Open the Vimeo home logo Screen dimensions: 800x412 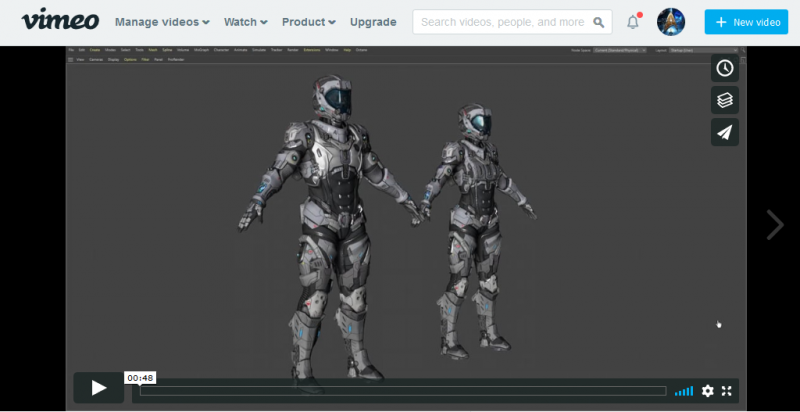[60, 21]
